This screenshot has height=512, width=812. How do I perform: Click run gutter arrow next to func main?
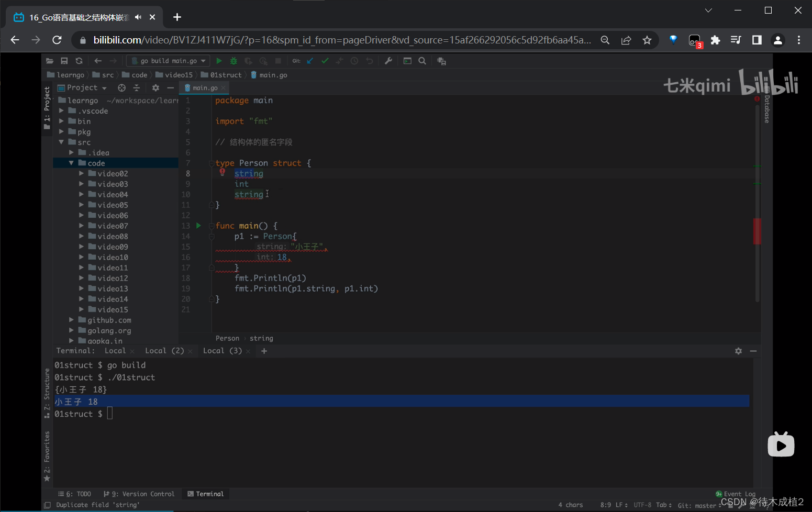pyautogui.click(x=198, y=226)
